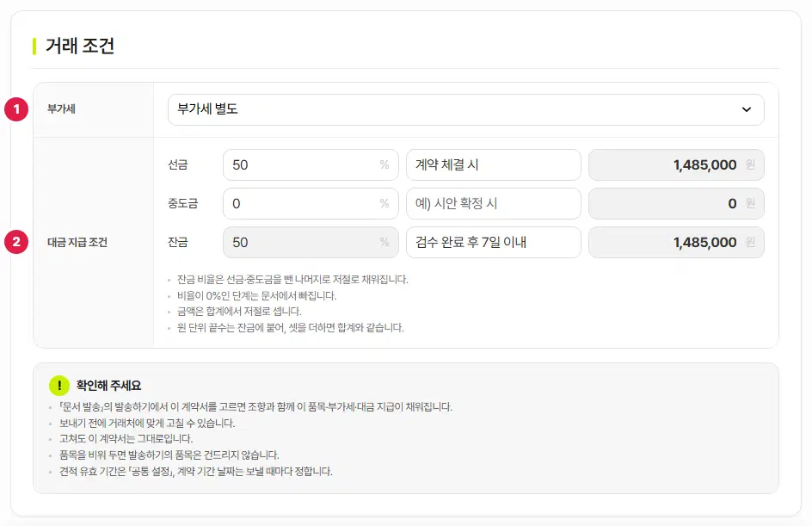Click the 선금 label
The width and height of the screenshot is (812, 526).
pyautogui.click(x=177, y=164)
